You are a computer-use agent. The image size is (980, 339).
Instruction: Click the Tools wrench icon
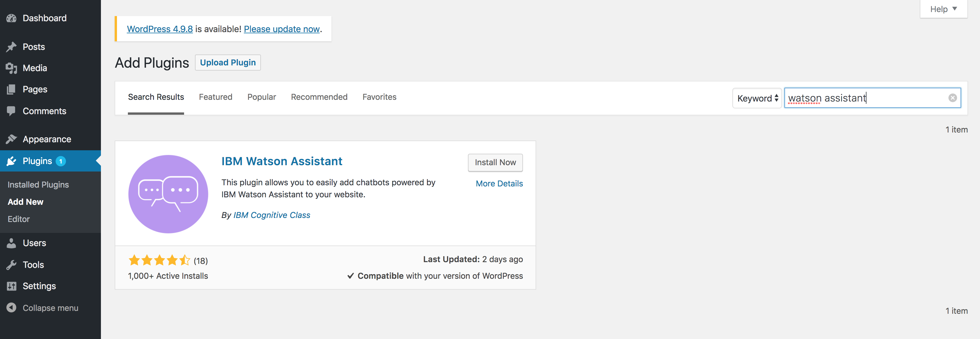[11, 265]
